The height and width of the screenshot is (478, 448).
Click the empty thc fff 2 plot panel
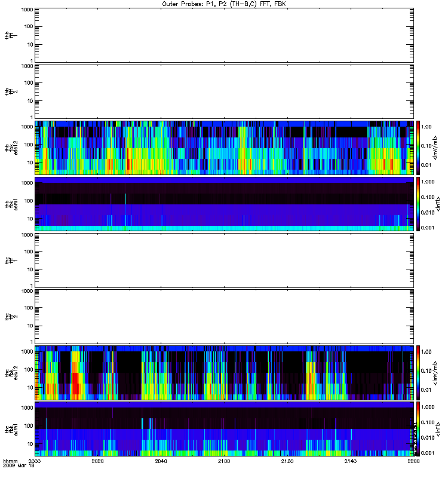[225, 317]
